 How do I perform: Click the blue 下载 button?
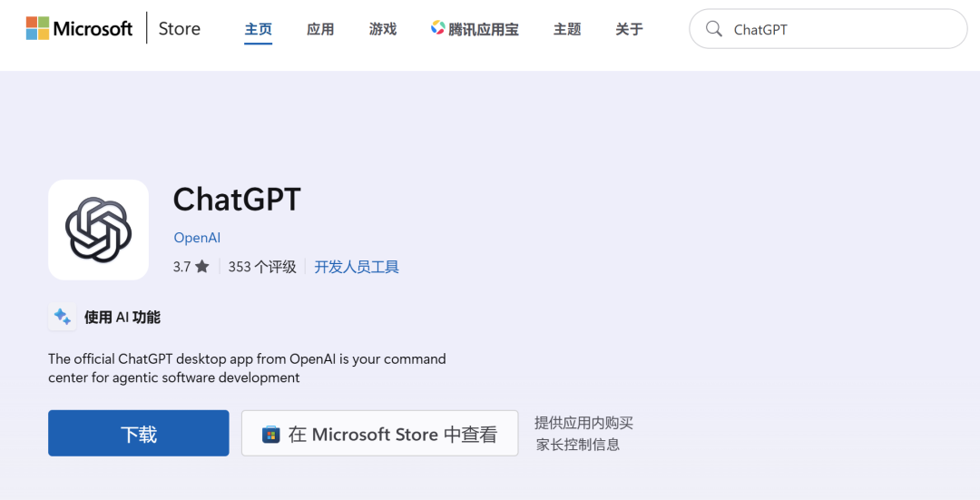[139, 433]
